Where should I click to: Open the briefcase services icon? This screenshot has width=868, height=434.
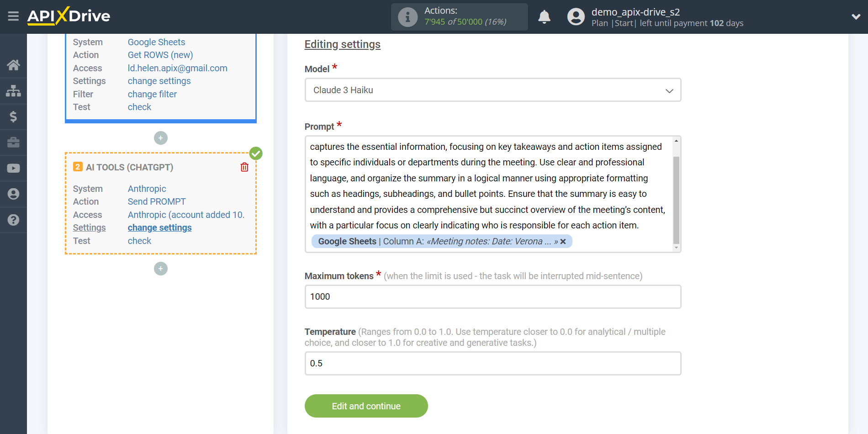click(13, 143)
